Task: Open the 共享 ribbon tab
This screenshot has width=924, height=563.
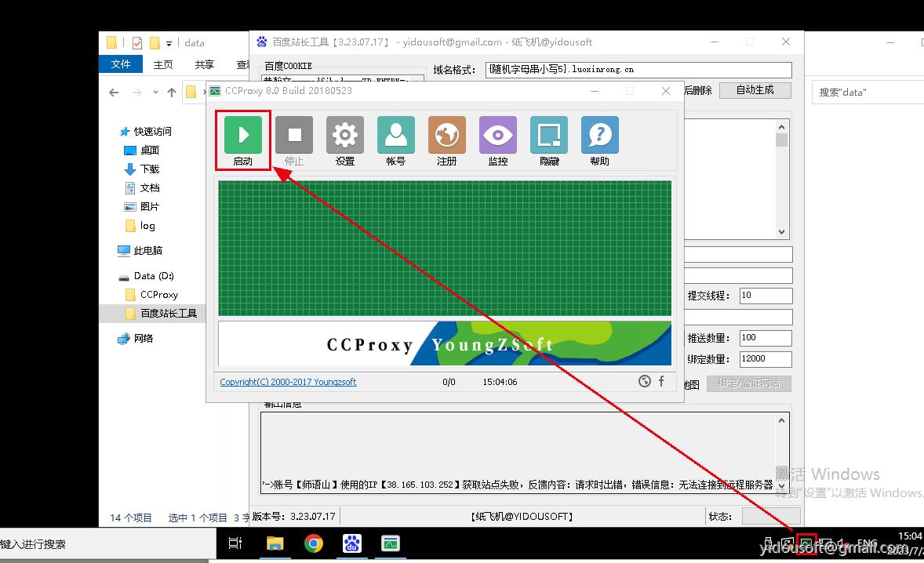Action: pos(205,65)
